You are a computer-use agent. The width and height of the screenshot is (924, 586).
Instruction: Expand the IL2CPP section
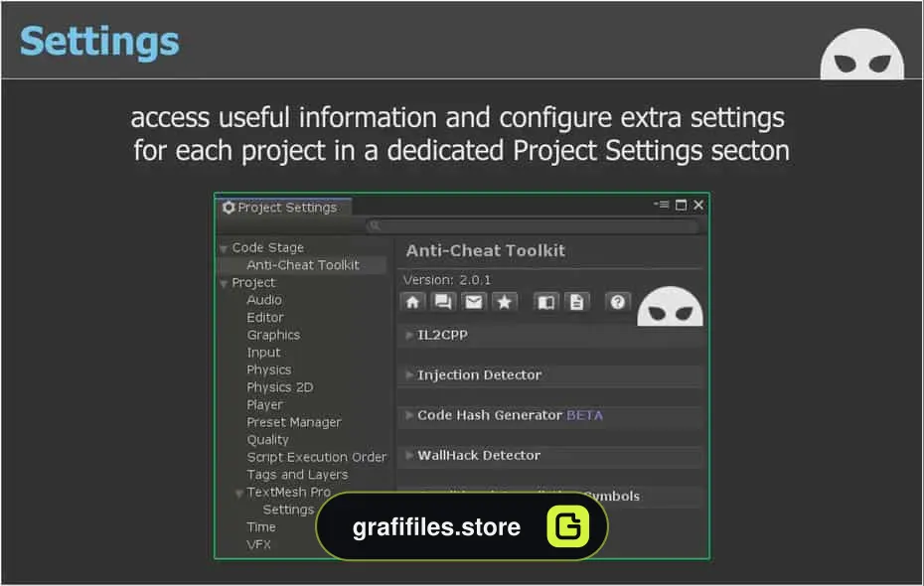(409, 335)
